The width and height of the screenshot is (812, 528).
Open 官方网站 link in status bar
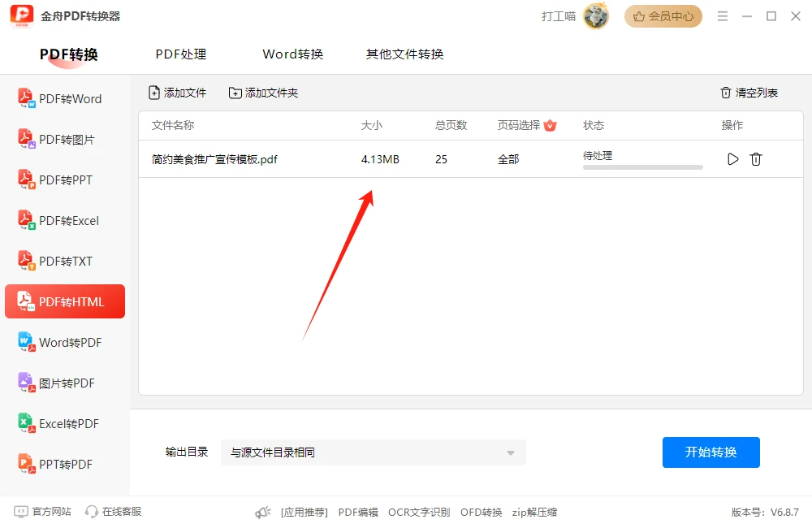point(42,512)
